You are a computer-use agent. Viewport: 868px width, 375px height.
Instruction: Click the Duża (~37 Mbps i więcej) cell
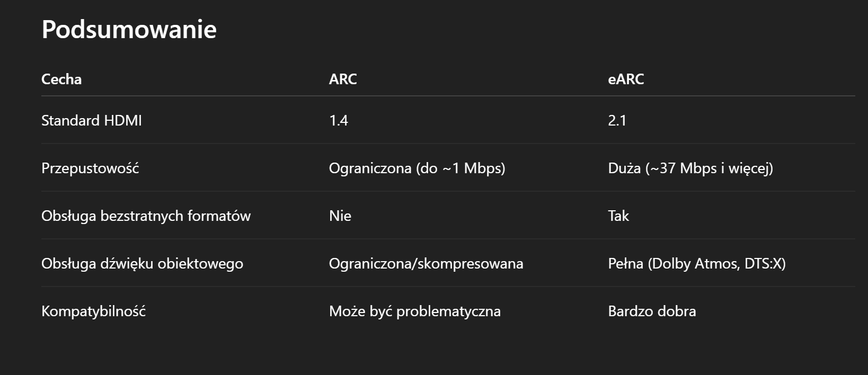pos(690,168)
